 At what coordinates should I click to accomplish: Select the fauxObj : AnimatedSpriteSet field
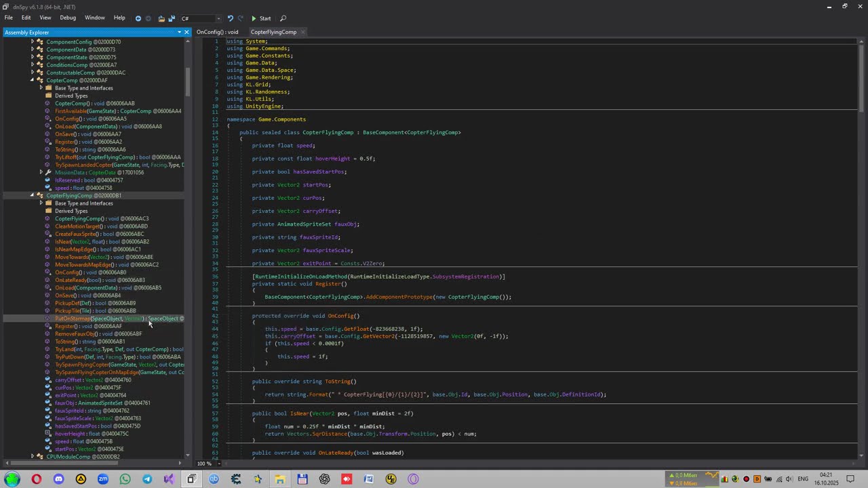pos(102,403)
